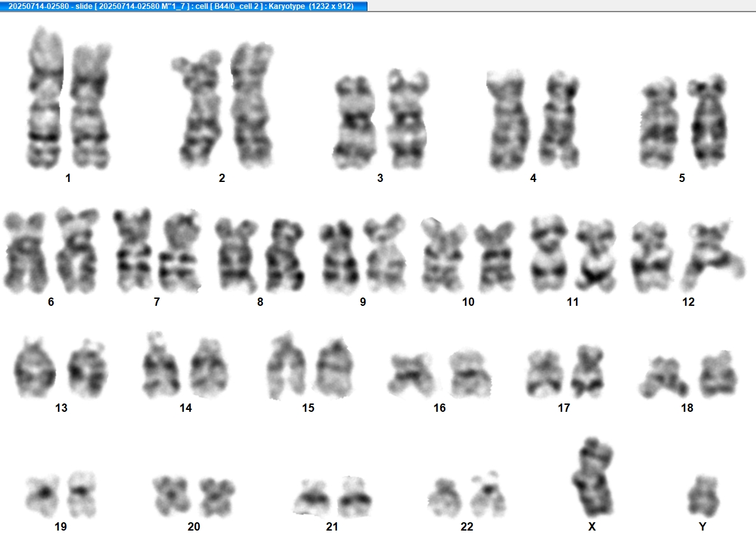Select the right chromosome 3 homolog
The image size is (756, 551).
(x=408, y=119)
